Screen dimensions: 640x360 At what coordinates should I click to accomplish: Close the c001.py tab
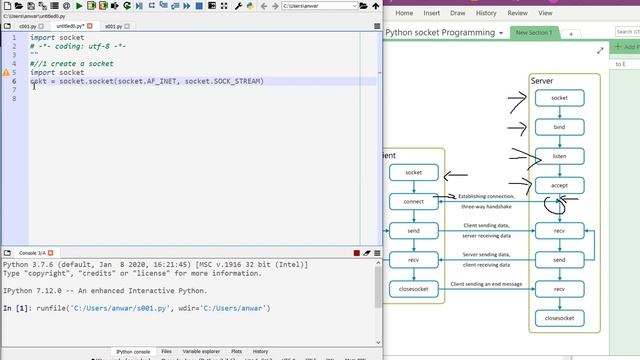point(41,26)
